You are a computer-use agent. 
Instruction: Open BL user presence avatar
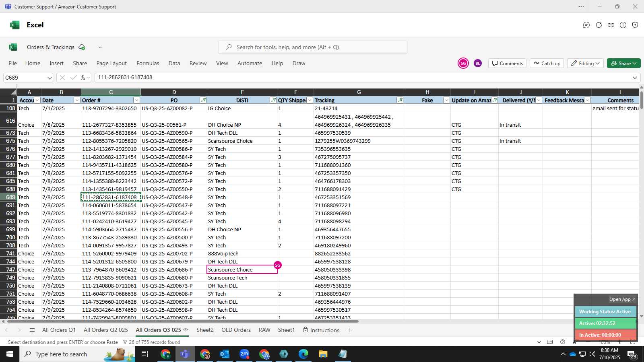point(478,63)
